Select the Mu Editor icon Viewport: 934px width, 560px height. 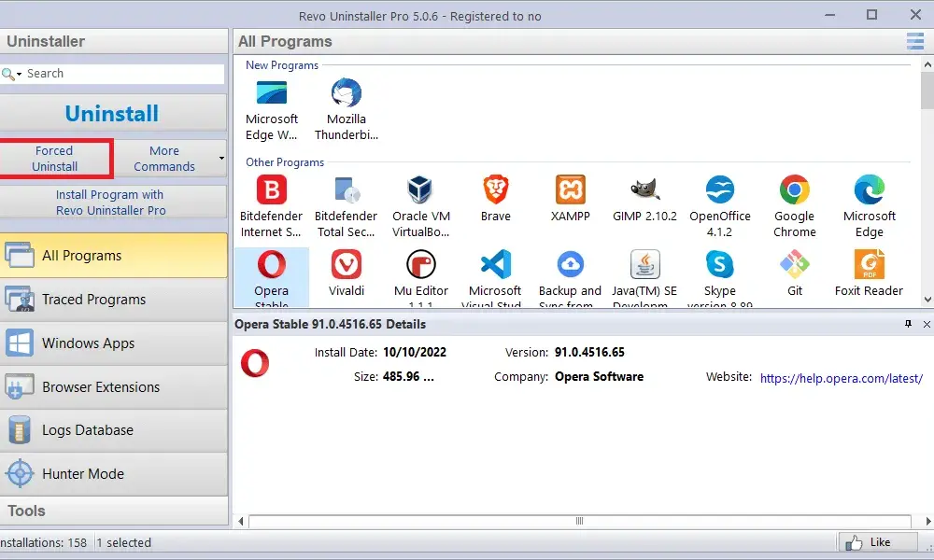[420, 264]
